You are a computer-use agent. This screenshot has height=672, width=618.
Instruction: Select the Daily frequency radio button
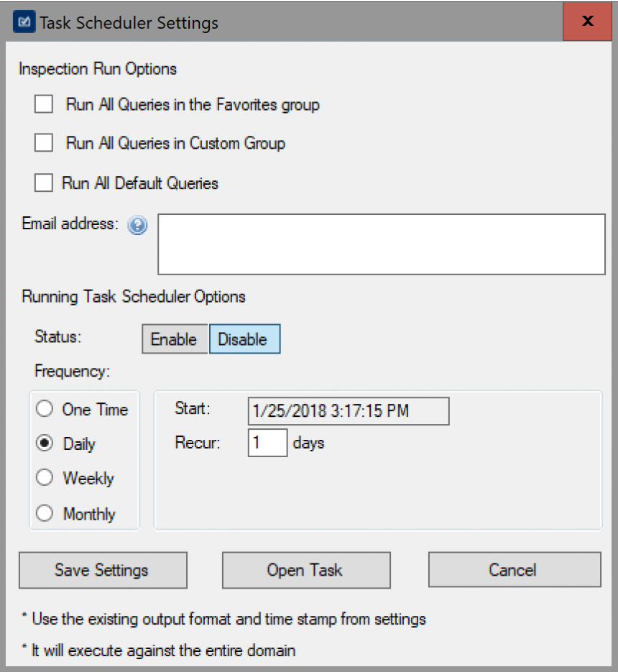(45, 443)
